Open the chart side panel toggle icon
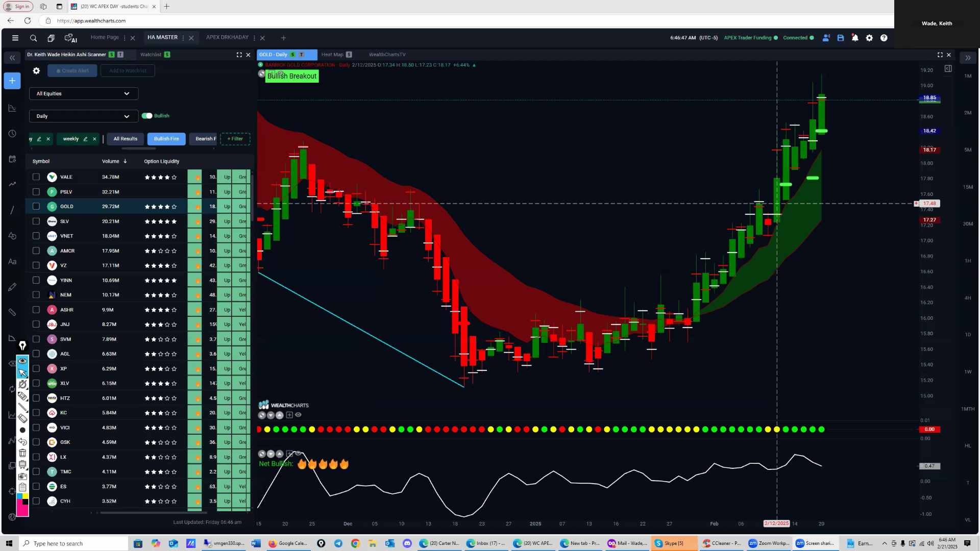The width and height of the screenshot is (980, 551). (948, 69)
